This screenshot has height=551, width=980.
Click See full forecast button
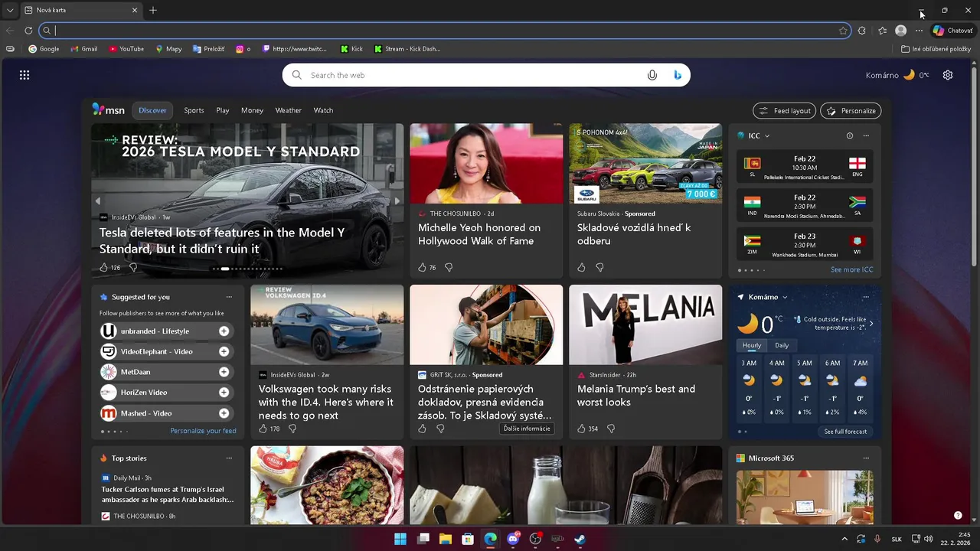pyautogui.click(x=845, y=432)
